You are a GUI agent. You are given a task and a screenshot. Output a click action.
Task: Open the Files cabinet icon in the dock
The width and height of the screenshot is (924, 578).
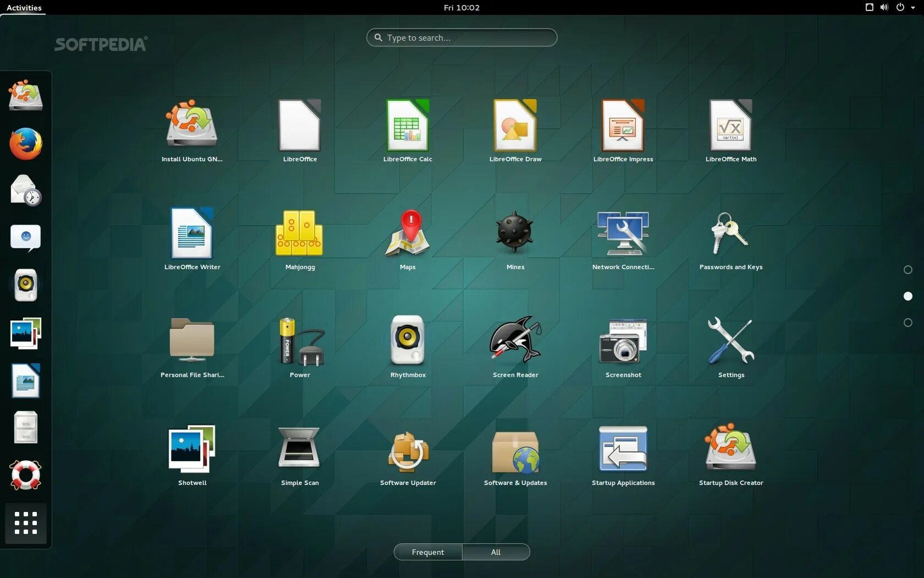pyautogui.click(x=25, y=427)
